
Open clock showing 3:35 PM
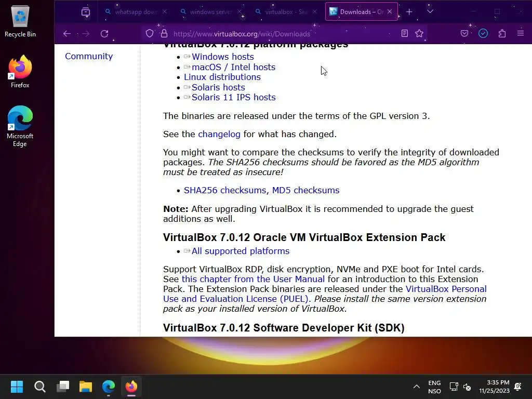(x=495, y=387)
